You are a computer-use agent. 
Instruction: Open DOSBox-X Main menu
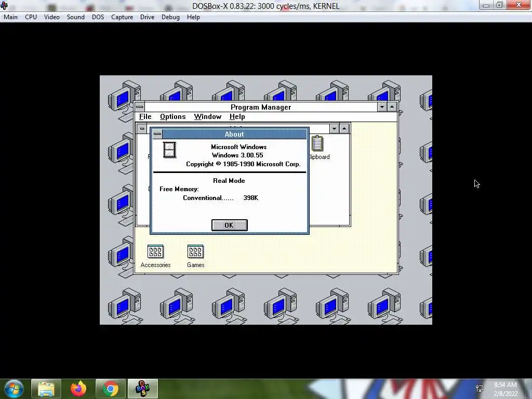(10, 17)
